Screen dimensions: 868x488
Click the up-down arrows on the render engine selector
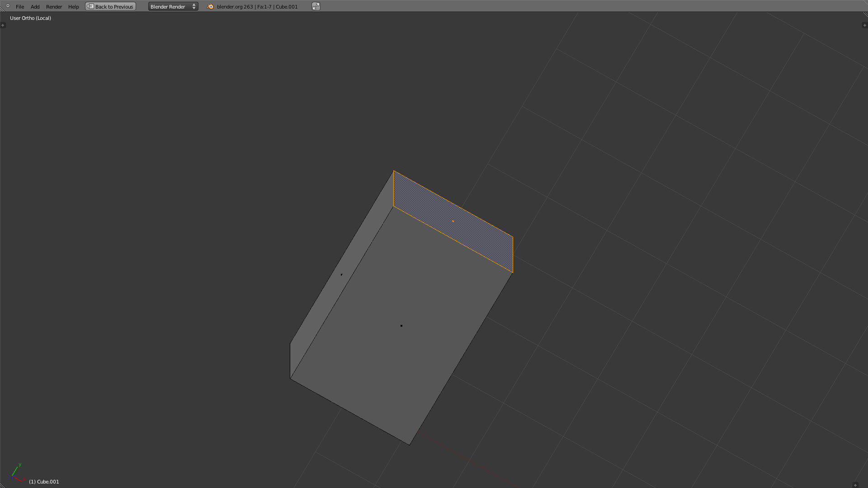[194, 6]
